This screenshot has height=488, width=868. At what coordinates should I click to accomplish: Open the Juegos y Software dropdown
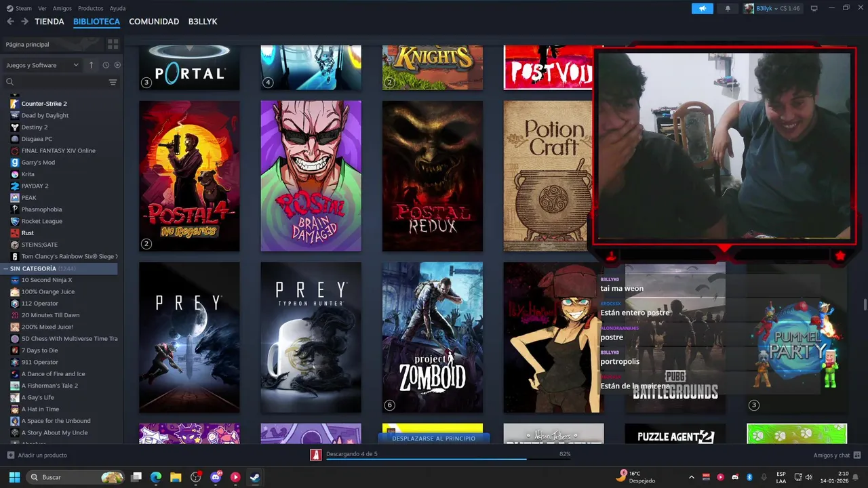42,65
